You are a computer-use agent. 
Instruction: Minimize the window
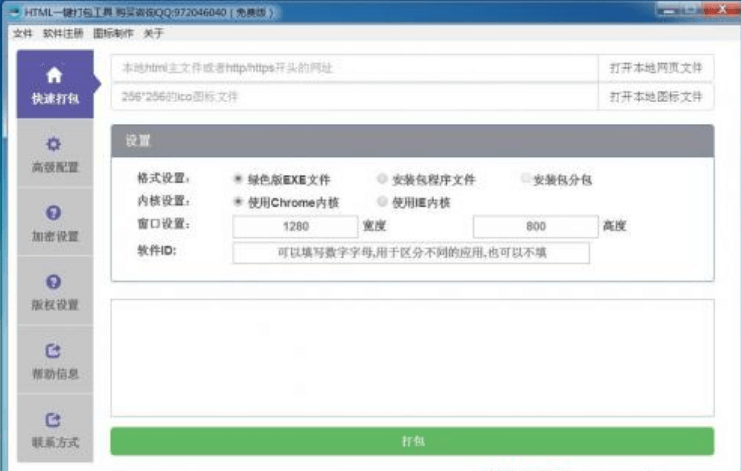coord(668,9)
